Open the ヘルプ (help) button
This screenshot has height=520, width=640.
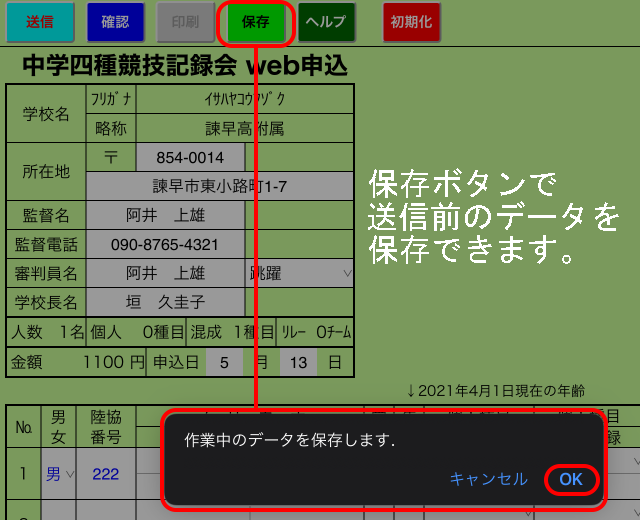[326, 22]
